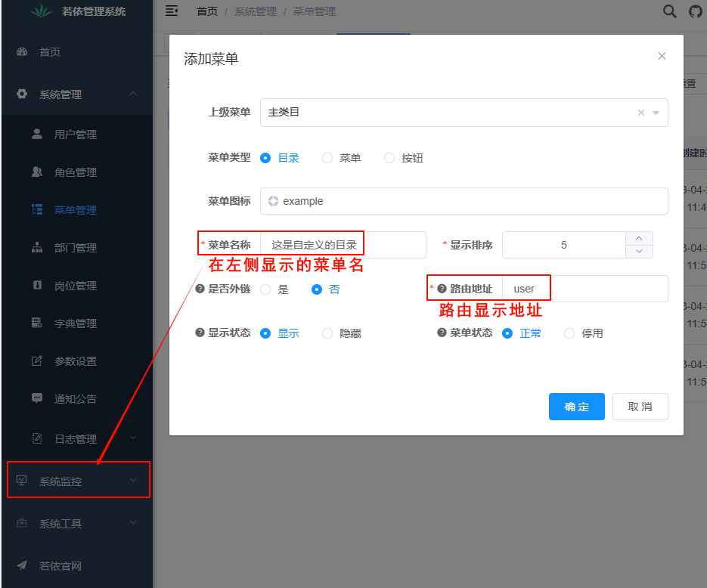The image size is (707, 588).
Task: Click the 部门管理 org-chart icon
Action: (x=37, y=247)
